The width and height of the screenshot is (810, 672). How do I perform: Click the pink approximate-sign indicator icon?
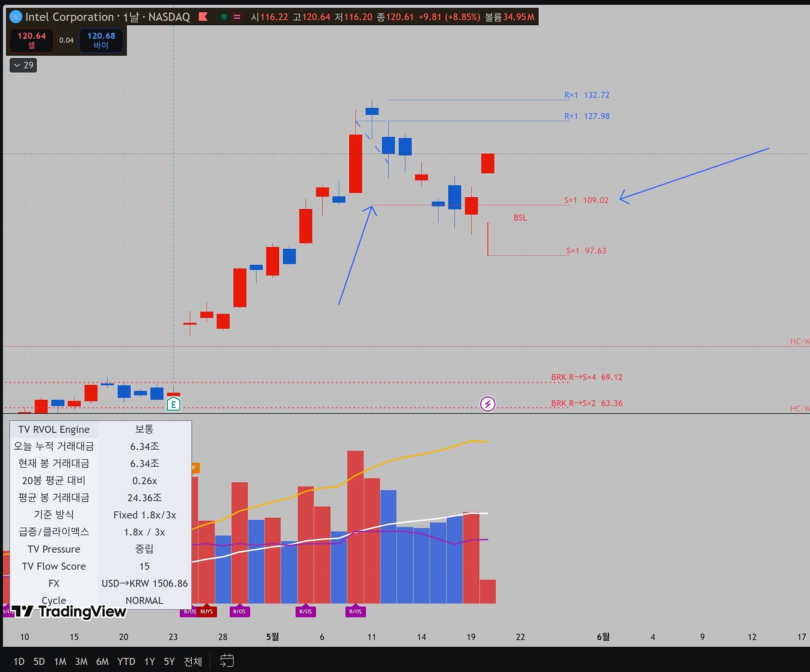[237, 17]
